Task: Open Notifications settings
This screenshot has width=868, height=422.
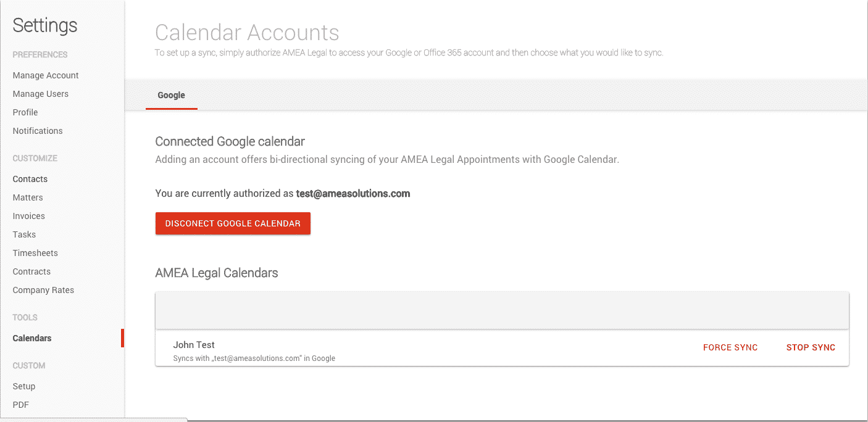Action: click(38, 131)
